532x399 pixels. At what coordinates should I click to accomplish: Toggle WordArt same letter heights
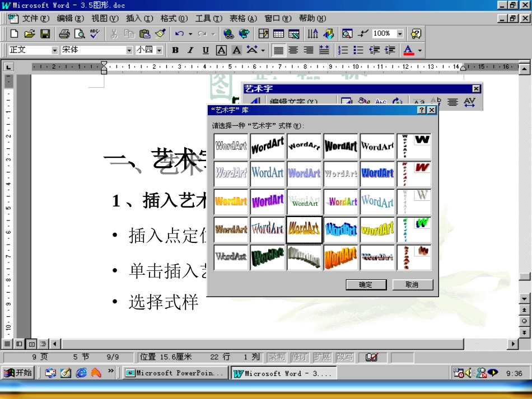pos(419,101)
